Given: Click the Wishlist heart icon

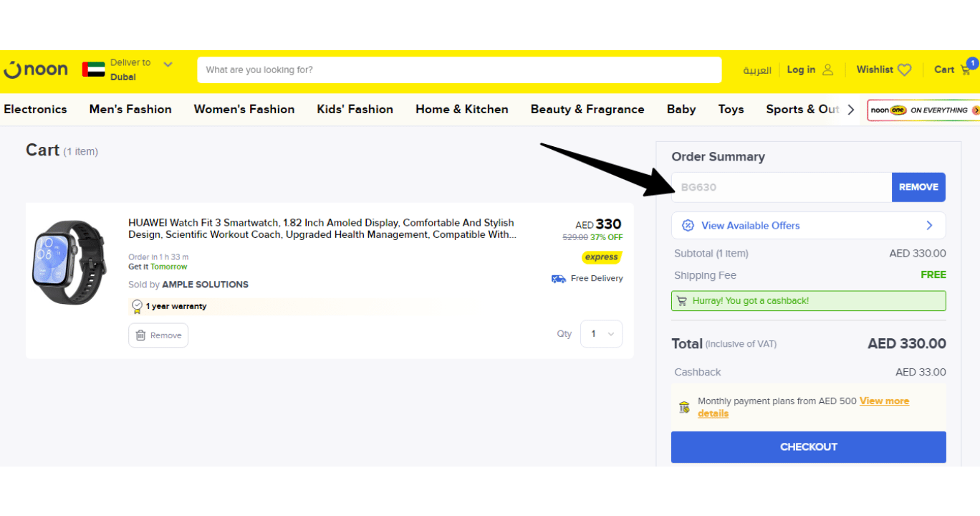Looking at the screenshot, I should 905,70.
